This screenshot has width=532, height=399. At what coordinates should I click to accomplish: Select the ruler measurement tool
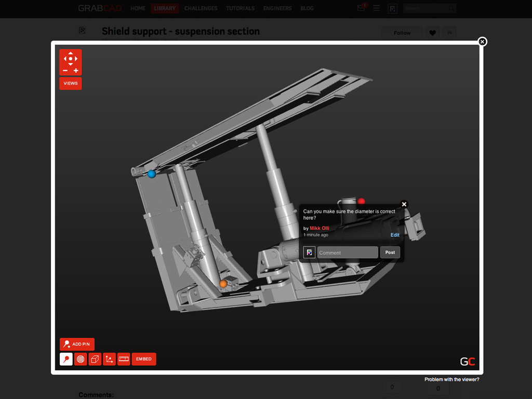tap(124, 359)
